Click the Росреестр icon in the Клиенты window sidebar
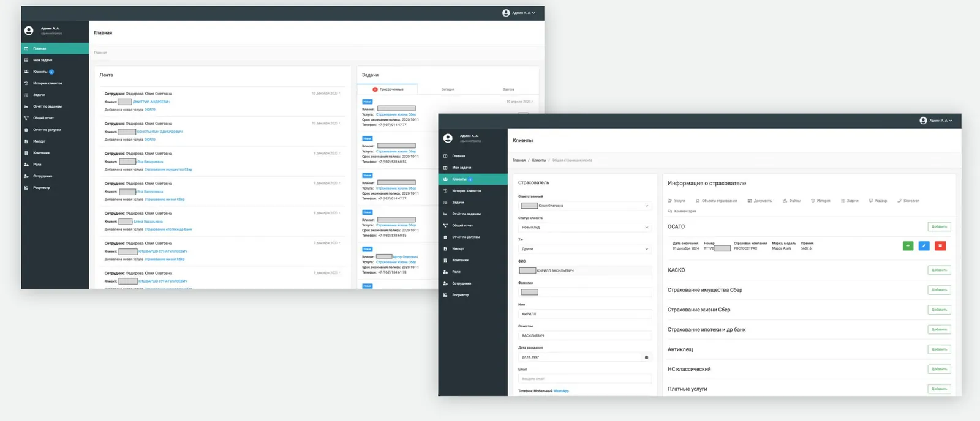The width and height of the screenshot is (980, 421). [x=445, y=295]
